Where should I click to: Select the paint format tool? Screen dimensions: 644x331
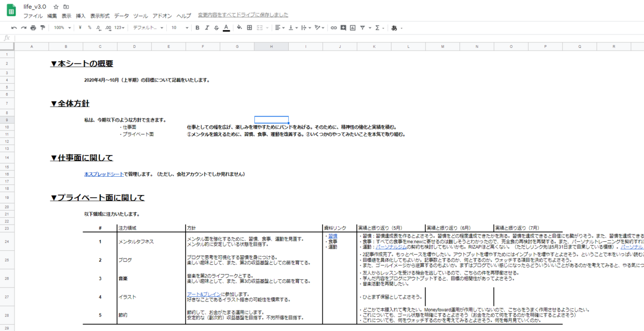click(42, 27)
